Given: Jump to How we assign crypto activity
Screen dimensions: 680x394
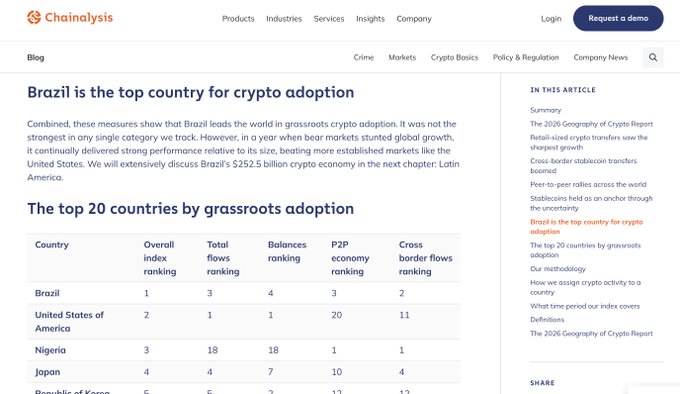Looking at the screenshot, I should (585, 287).
